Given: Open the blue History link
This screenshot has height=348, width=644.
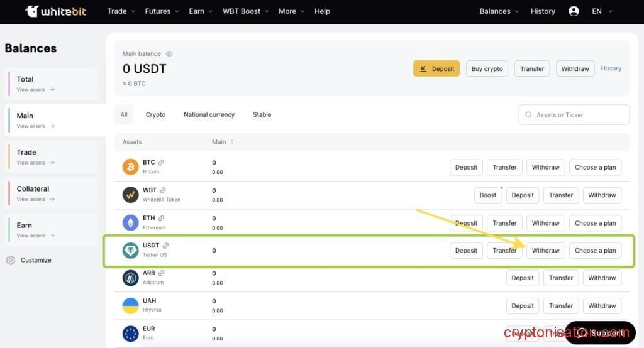Looking at the screenshot, I should click(611, 68).
